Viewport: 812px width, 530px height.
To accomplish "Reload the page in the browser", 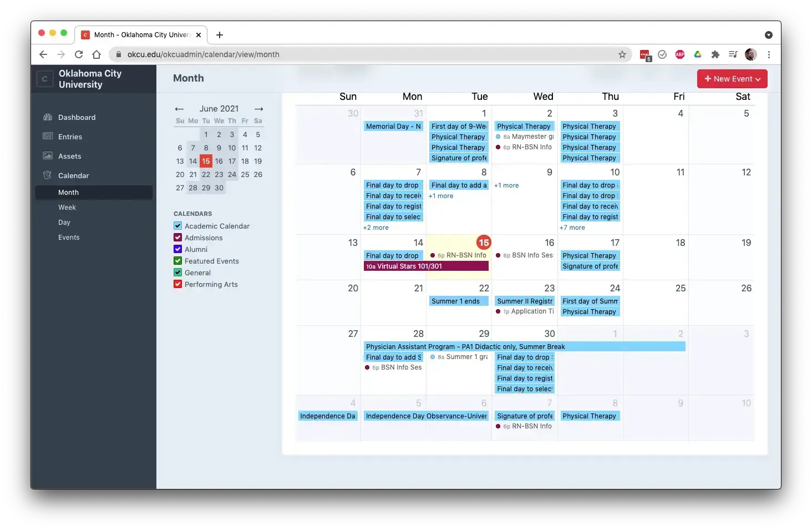I will point(79,54).
